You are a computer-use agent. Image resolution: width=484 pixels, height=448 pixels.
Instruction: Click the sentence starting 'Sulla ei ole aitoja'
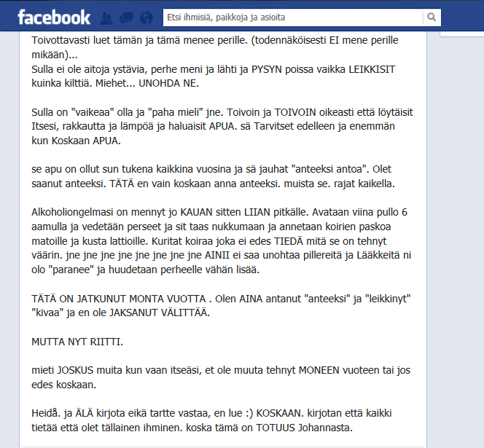[214, 76]
